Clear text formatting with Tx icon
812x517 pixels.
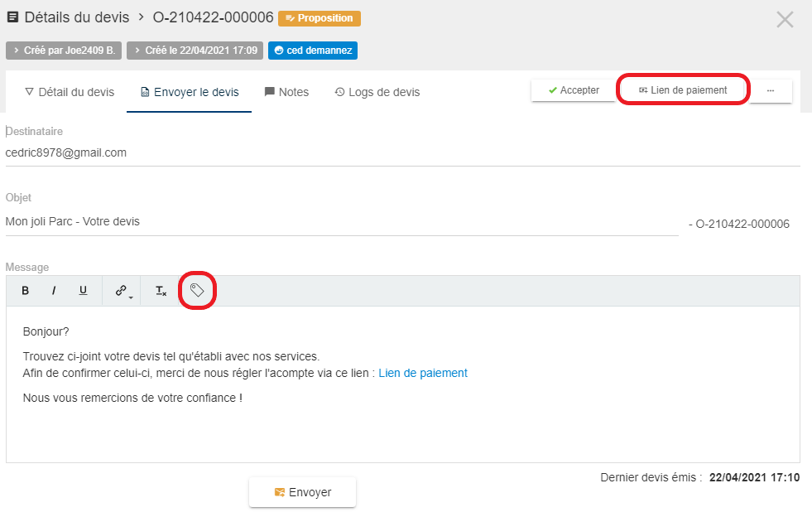pos(160,290)
